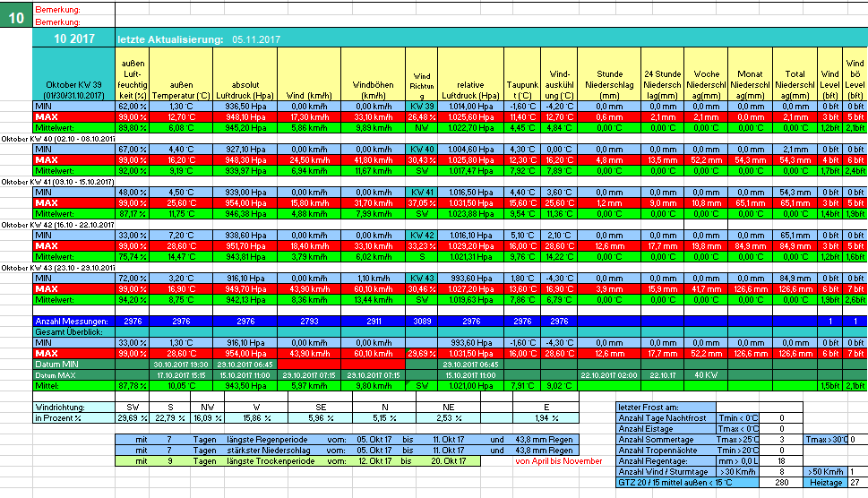Click the 'Datum MIN' row label
The height and width of the screenshot is (498, 868).
coord(73,364)
